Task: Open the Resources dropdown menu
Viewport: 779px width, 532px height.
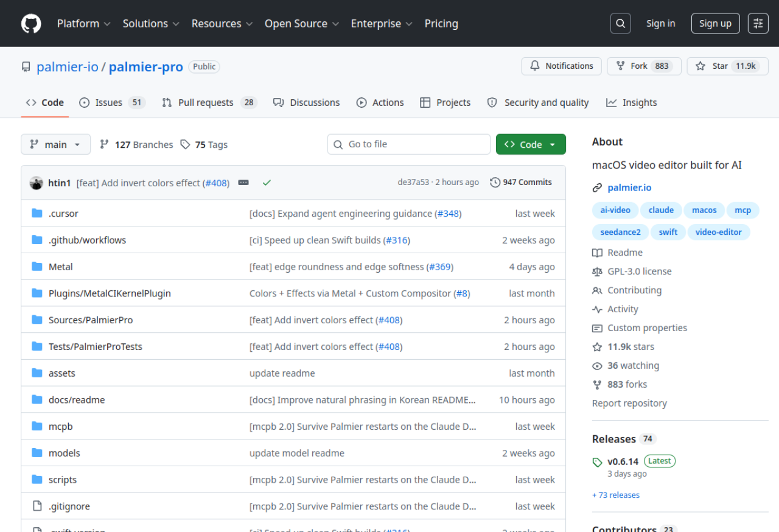Action: point(222,24)
